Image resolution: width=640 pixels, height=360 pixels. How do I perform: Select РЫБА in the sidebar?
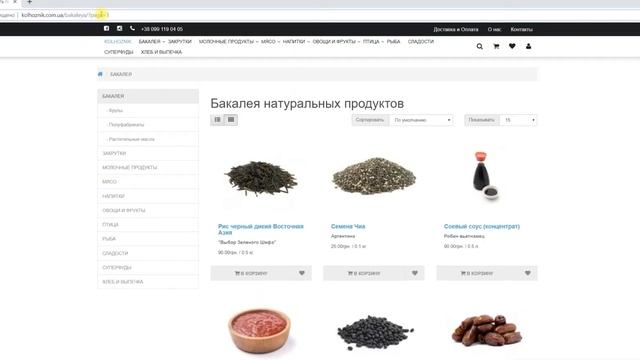click(148, 239)
